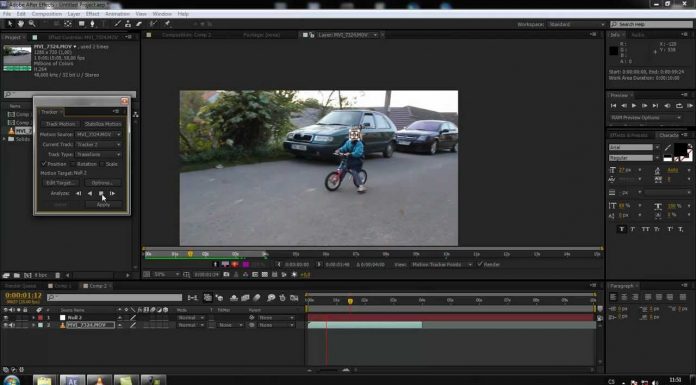Click Analyze 1 frame forward in Tracker

pos(112,193)
